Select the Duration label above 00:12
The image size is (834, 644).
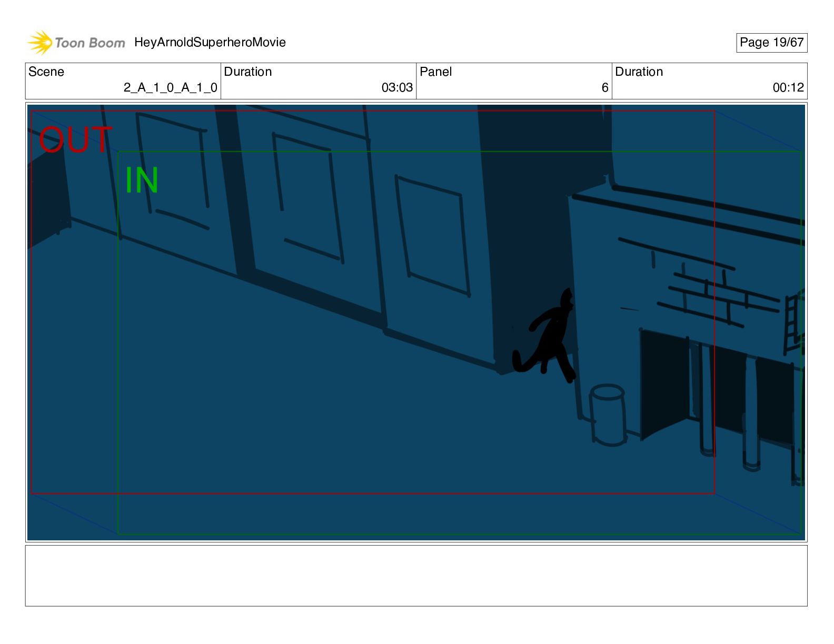click(x=639, y=72)
